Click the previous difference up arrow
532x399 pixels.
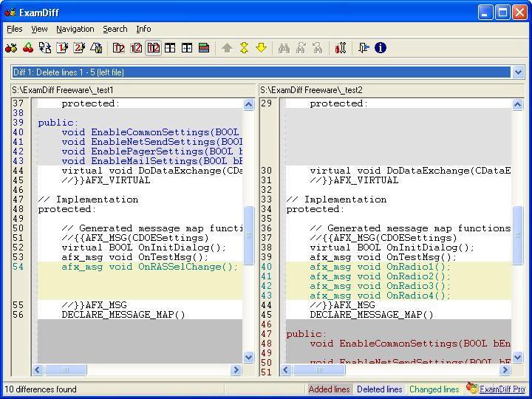click(227, 48)
